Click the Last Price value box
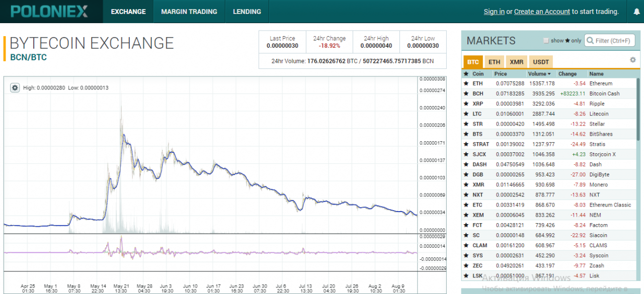 [x=282, y=42]
